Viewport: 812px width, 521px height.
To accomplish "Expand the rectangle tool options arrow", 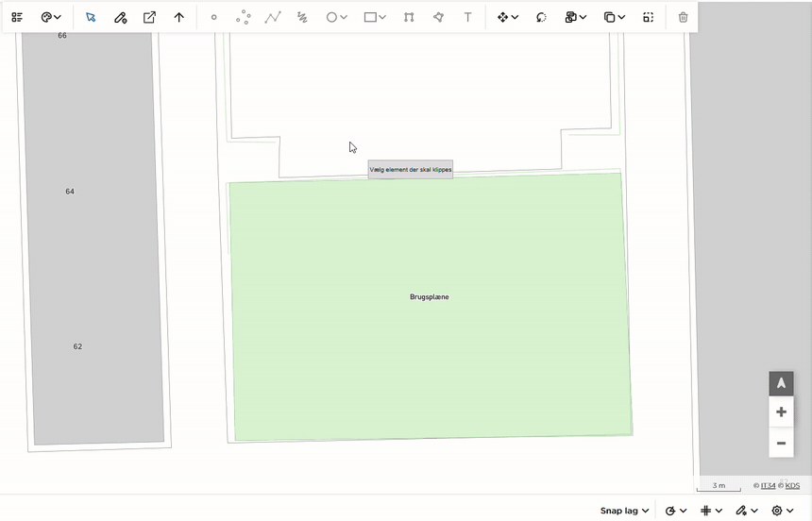I will point(382,17).
